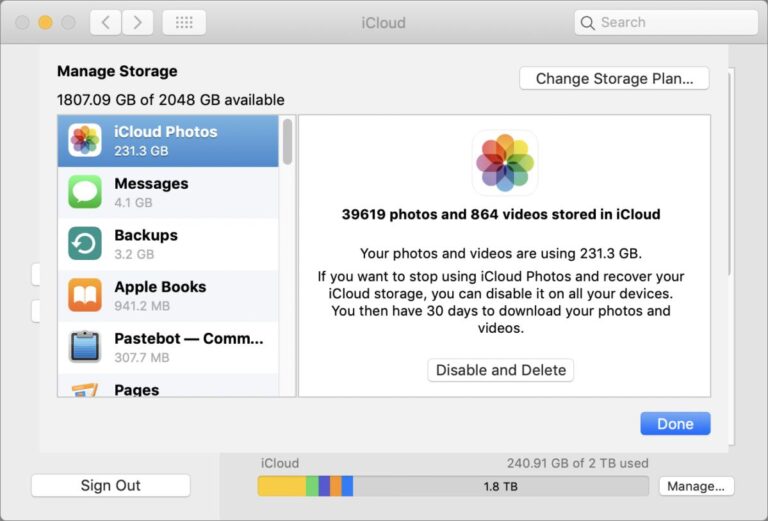
Task: Click the magnifying glass search icon
Action: pos(587,23)
